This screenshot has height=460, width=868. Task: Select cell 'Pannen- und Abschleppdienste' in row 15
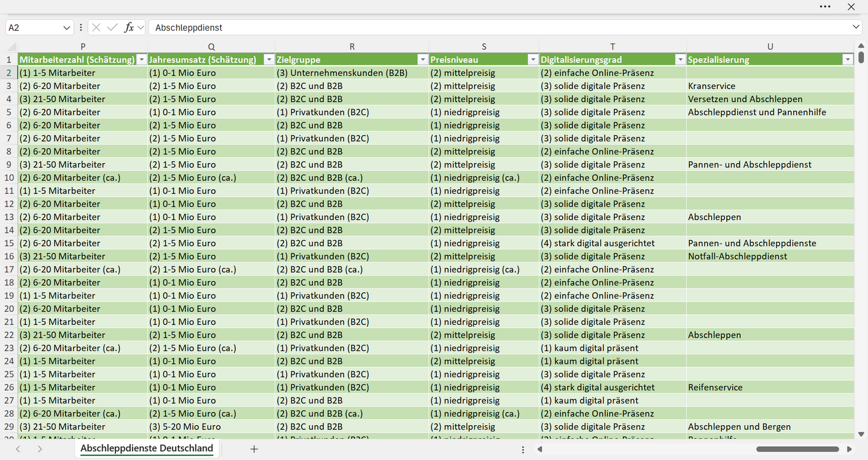pyautogui.click(x=770, y=243)
